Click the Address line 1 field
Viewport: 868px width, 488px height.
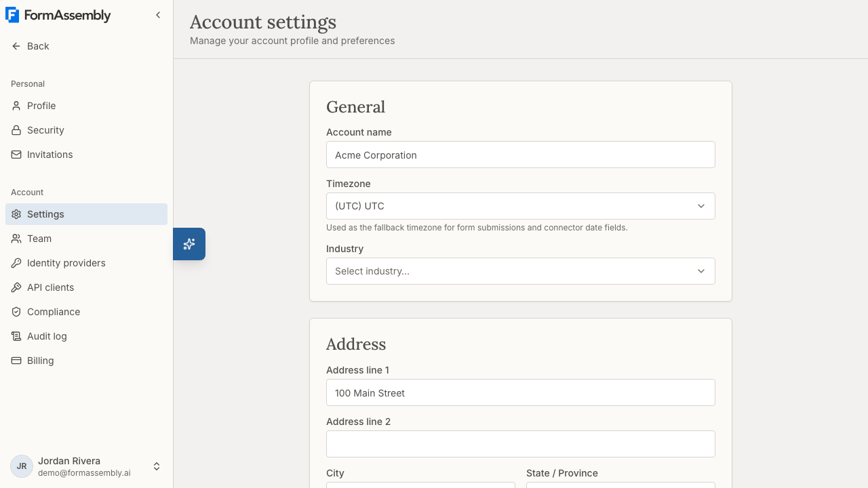click(521, 392)
